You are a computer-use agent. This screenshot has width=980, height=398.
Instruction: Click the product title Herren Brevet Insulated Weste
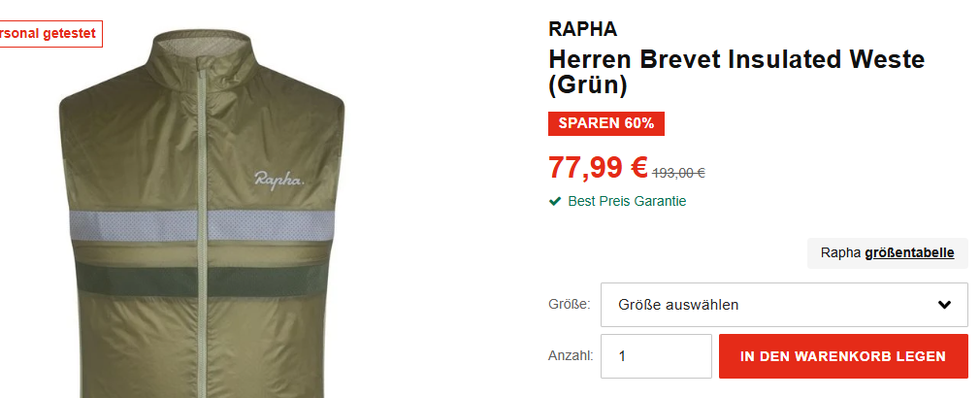click(x=736, y=73)
